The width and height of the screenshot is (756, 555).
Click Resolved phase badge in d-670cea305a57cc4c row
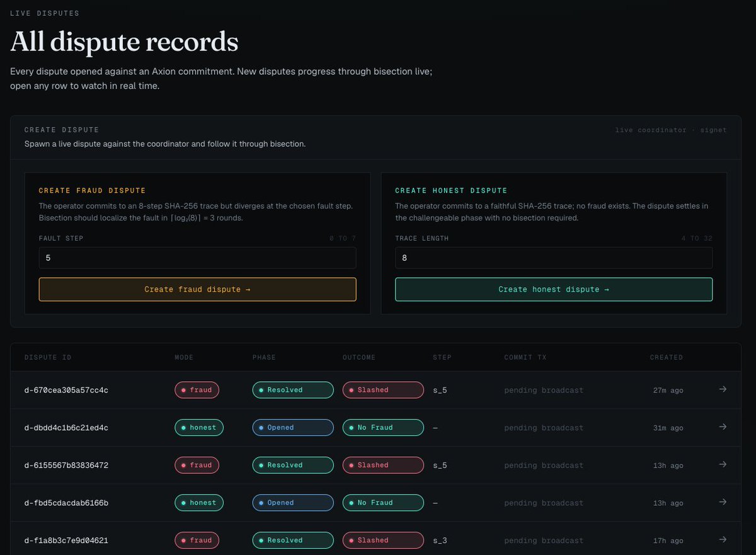(293, 390)
